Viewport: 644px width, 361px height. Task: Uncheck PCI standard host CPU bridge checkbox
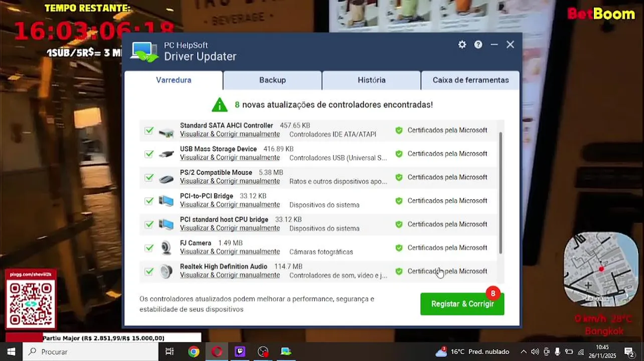point(149,225)
